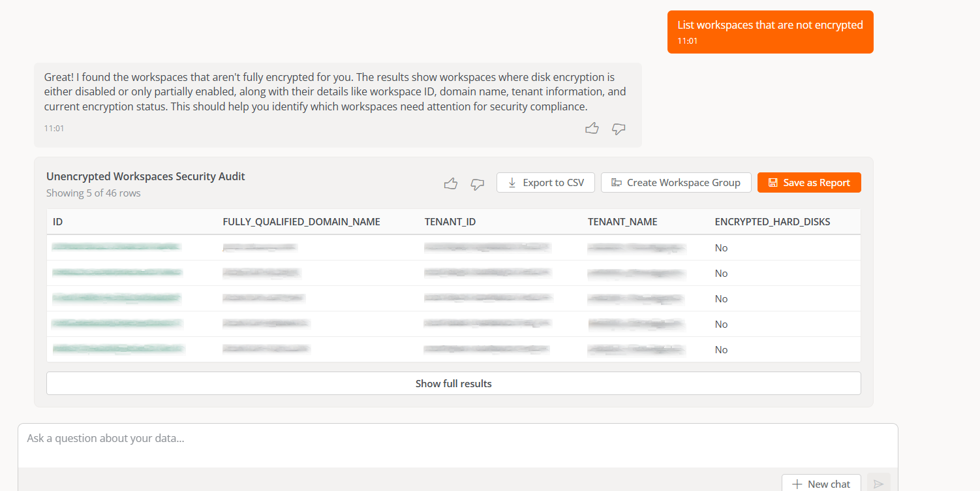Click the FULLY_QUALIFIED_DOMAIN_NAME column header
Viewport: 980px width, 491px height.
[x=301, y=222]
